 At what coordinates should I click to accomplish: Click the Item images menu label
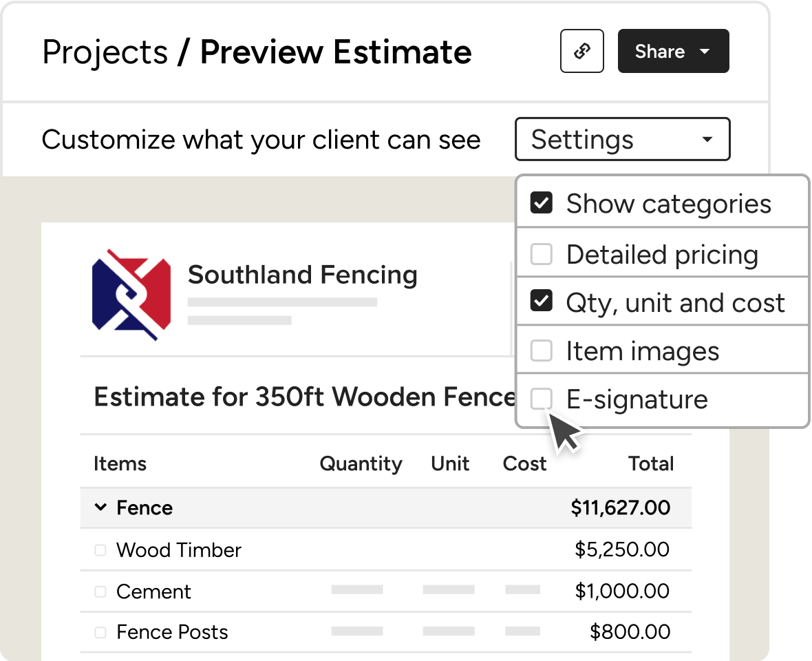click(x=642, y=351)
